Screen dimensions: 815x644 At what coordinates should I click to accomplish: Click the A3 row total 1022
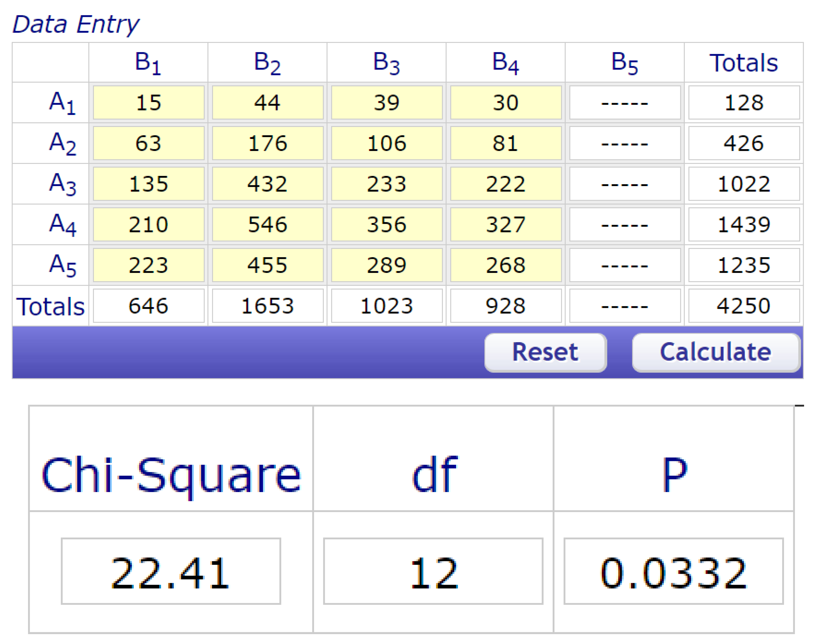(744, 184)
